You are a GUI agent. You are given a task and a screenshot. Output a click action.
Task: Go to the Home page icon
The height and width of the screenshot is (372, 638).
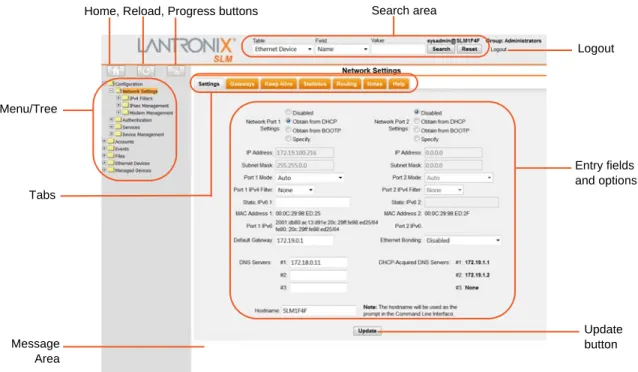coord(116,71)
